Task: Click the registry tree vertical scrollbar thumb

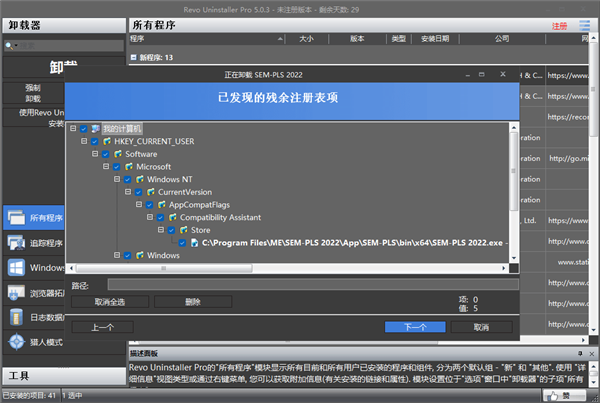Action: click(514, 171)
